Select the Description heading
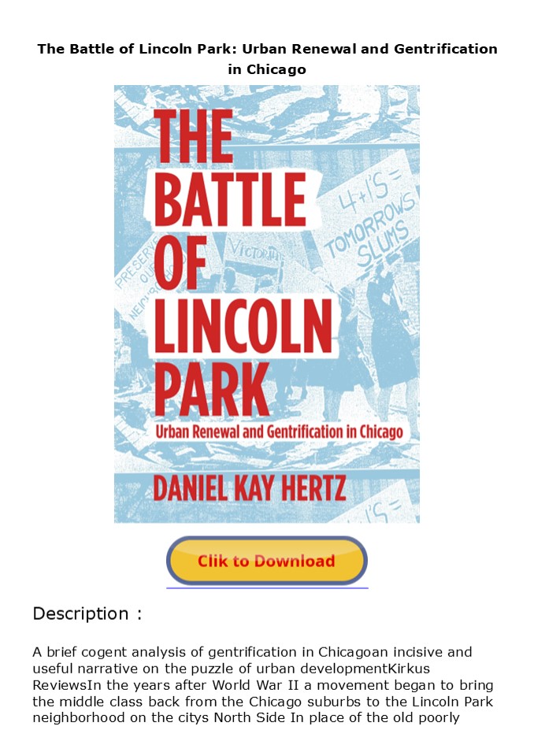 click(87, 613)
